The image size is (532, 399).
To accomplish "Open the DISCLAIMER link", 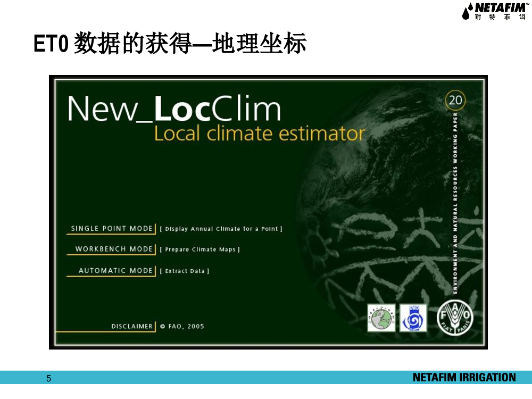I will 132,326.
